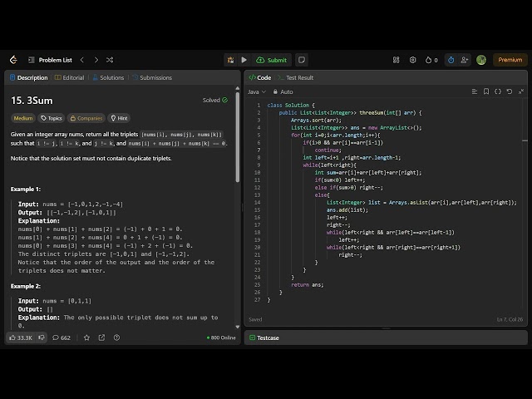
Task: Click the Example 1 heading
Action: pyautogui.click(x=26, y=189)
